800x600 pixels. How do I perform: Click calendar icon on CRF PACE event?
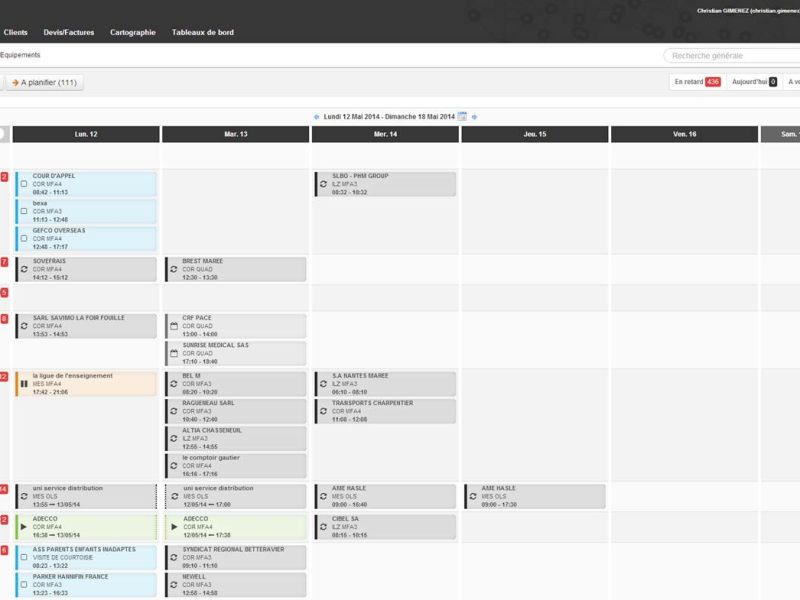(173, 326)
